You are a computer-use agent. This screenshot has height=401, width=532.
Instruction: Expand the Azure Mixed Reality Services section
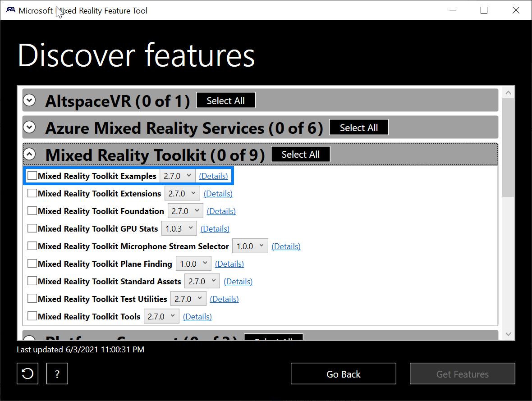coord(29,127)
